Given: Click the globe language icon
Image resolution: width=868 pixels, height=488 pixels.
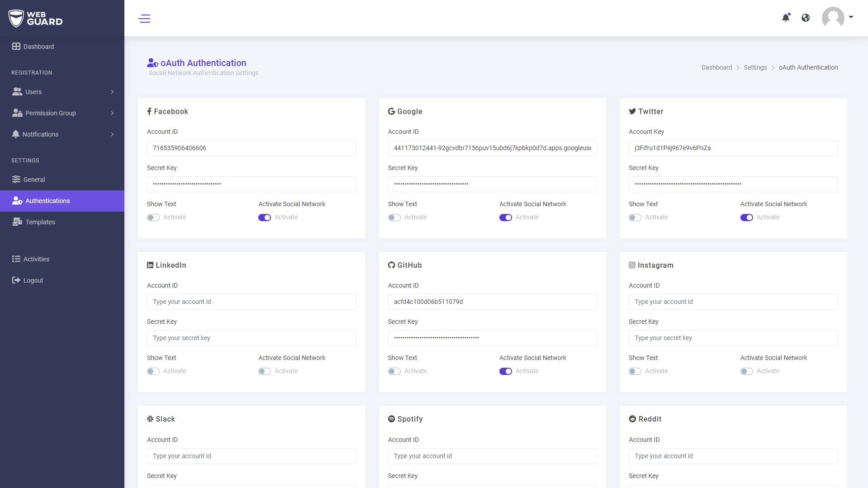Looking at the screenshot, I should (x=806, y=18).
